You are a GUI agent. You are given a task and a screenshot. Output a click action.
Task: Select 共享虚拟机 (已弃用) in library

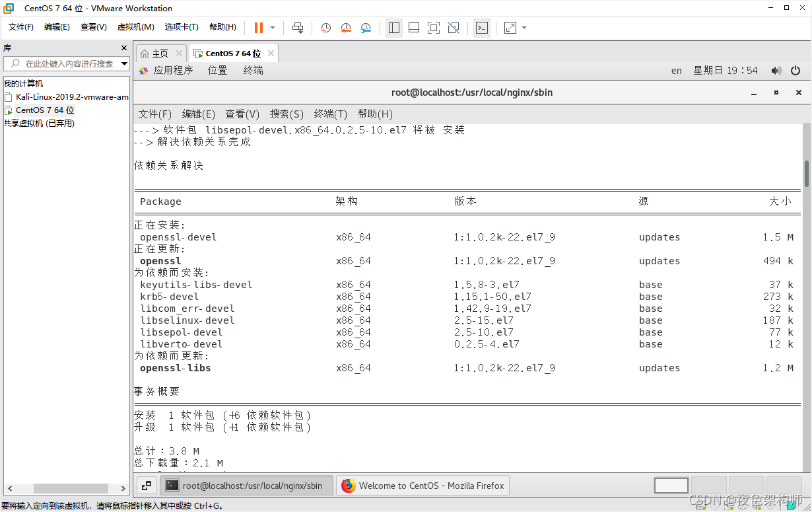point(40,124)
